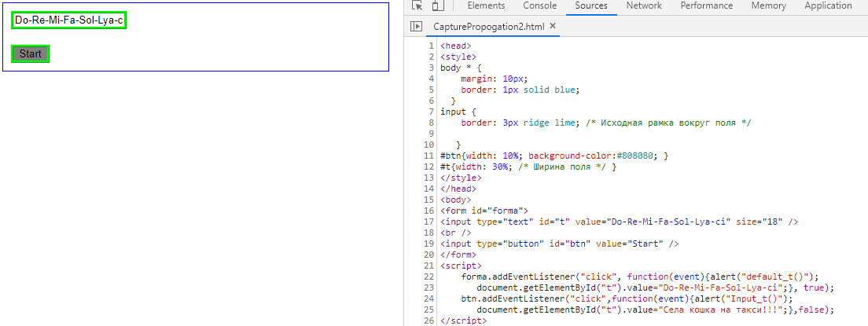This screenshot has height=326, width=868.
Task: Activate the inspect element picker icon
Action: coord(417,6)
